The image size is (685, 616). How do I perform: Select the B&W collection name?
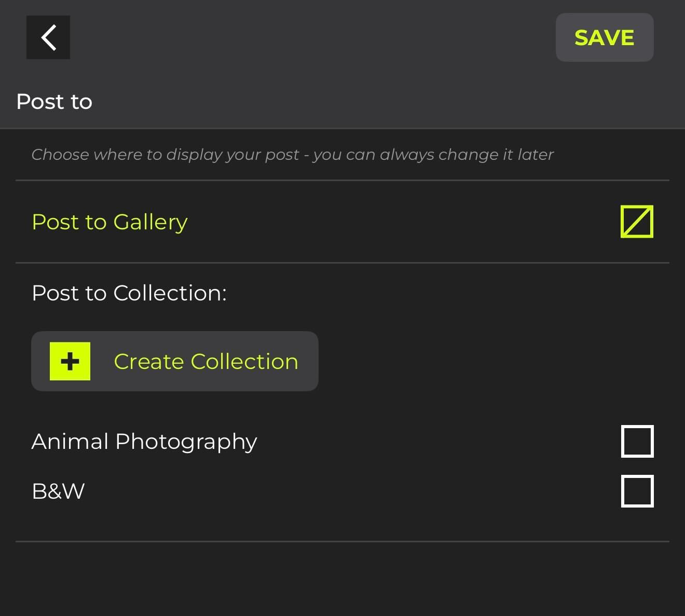pos(58,491)
